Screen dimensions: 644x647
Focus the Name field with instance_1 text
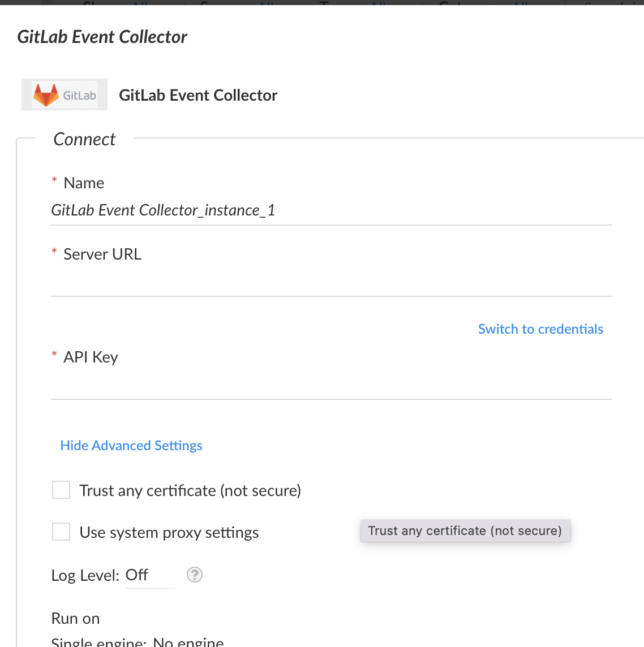(x=331, y=210)
